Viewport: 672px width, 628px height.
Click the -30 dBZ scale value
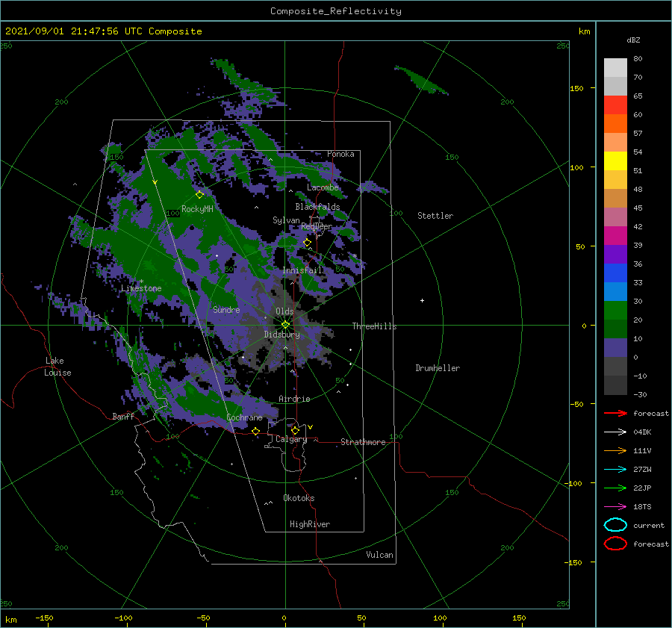click(x=640, y=394)
